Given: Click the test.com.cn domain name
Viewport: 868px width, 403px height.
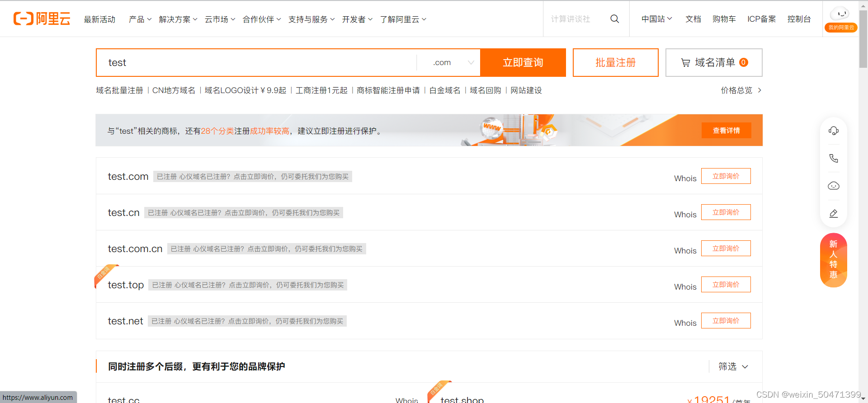Looking at the screenshot, I should (135, 248).
